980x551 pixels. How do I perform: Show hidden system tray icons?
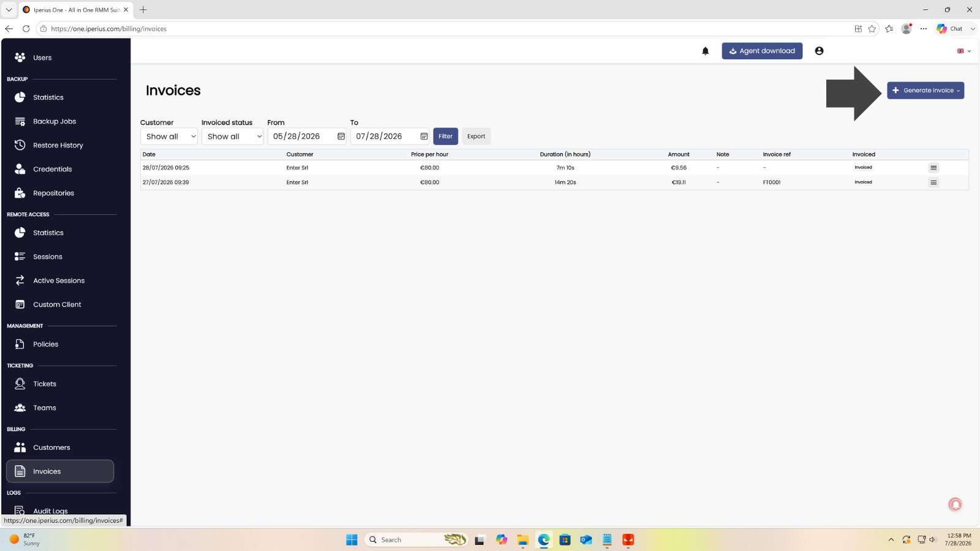(x=891, y=539)
